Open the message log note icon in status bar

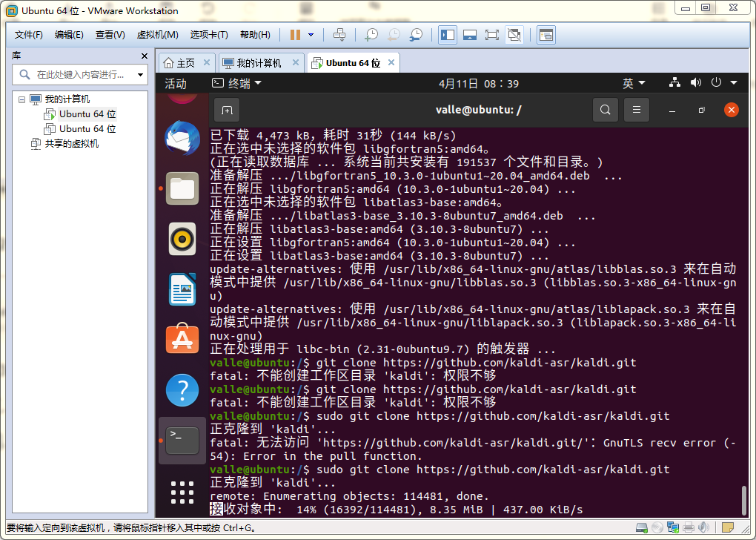[x=728, y=528]
